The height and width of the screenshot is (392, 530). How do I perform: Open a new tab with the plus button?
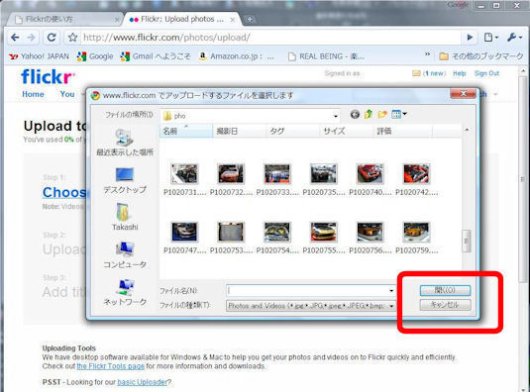click(250, 20)
